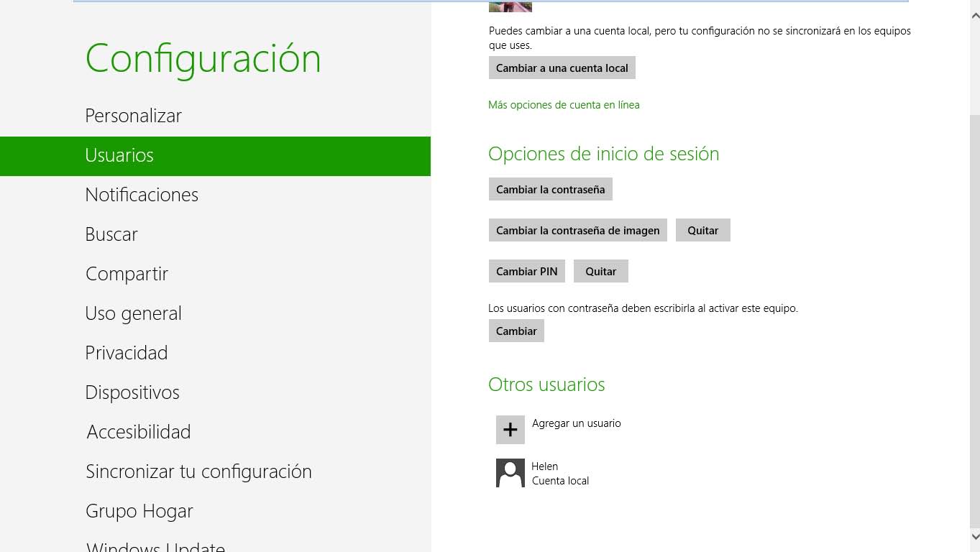Screen dimensions: 980x552
Task: Click Cambiar la contraseña button
Action: [x=550, y=190]
